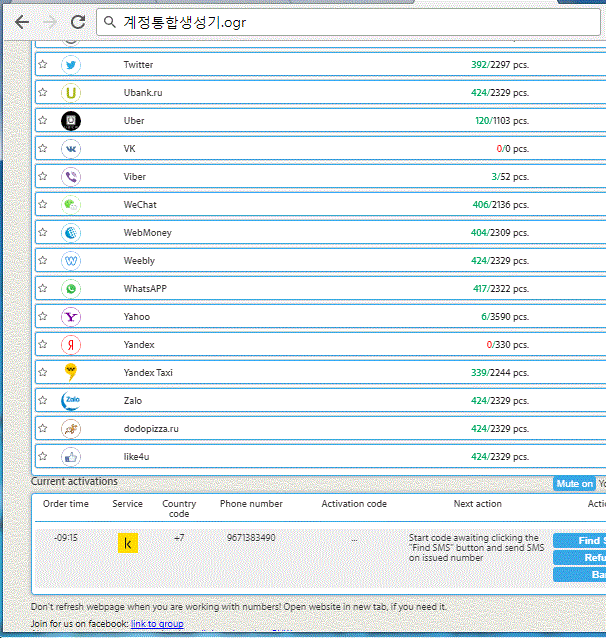Open the Facebook link to group

pyautogui.click(x=157, y=624)
